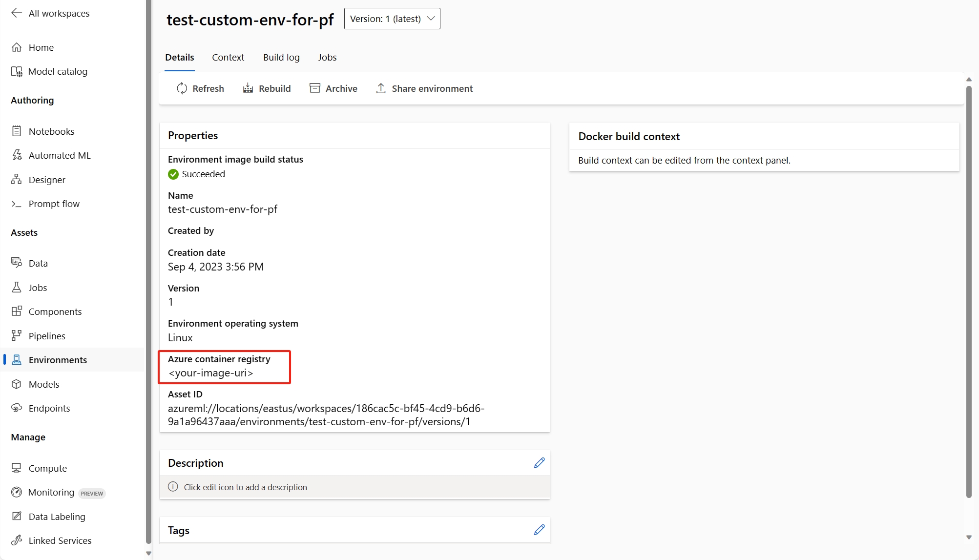Navigate to Endpoints in sidebar
Image resolution: width=979 pixels, height=560 pixels.
click(49, 408)
